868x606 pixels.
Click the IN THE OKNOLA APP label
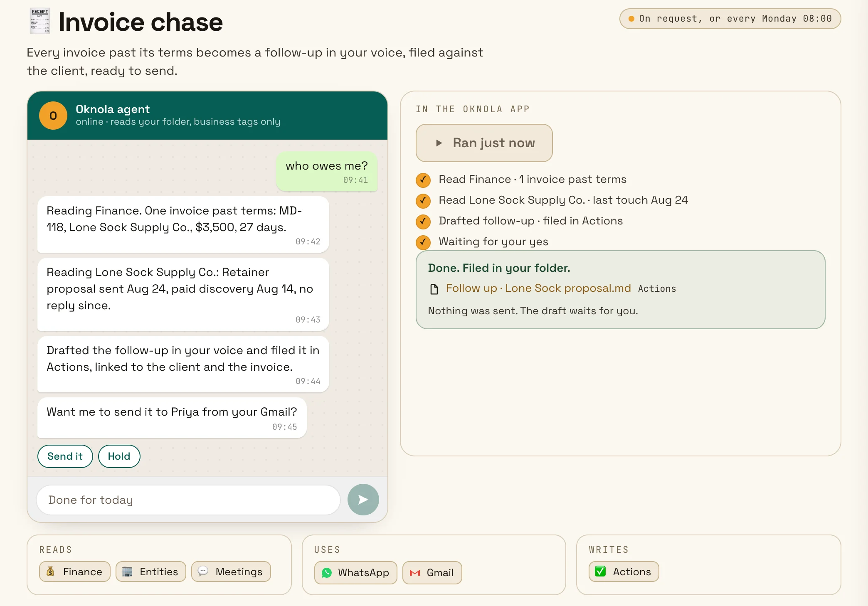coord(473,109)
